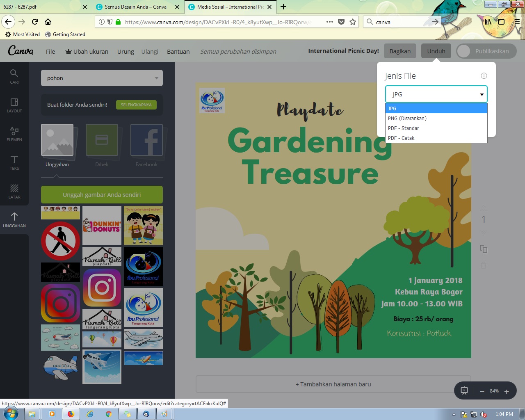Delete the current page
This screenshot has width=525, height=420.
tap(484, 265)
